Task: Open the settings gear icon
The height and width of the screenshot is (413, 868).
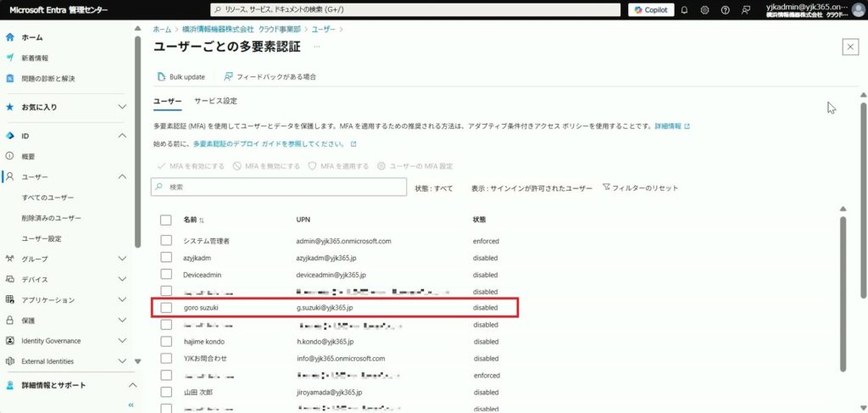Action: 704,10
